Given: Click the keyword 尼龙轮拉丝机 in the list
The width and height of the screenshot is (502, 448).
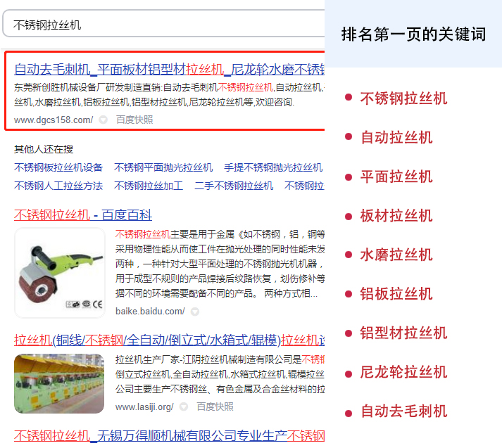Looking at the screenshot, I should coord(403,372).
